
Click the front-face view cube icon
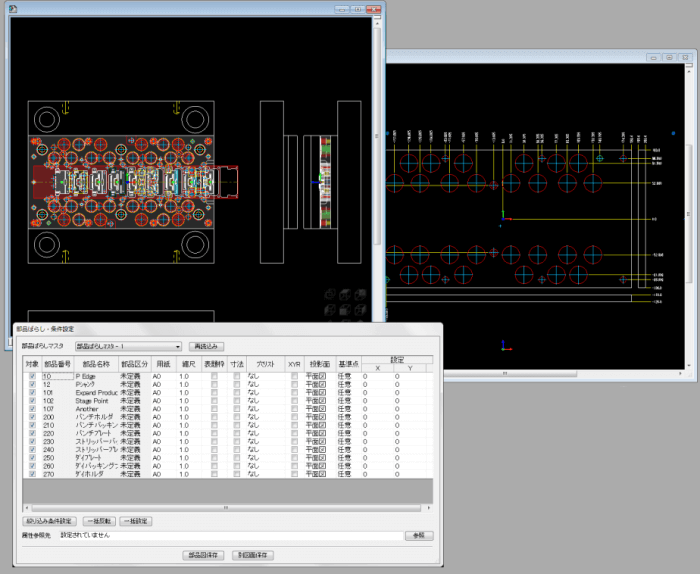point(345,310)
